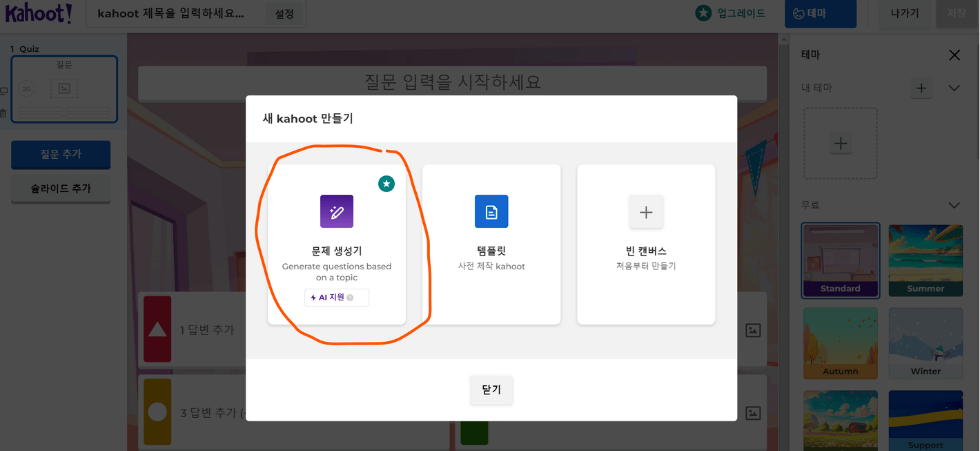This screenshot has height=451, width=980.
Task: Click the empty my theme placeholder box
Action: point(841,144)
